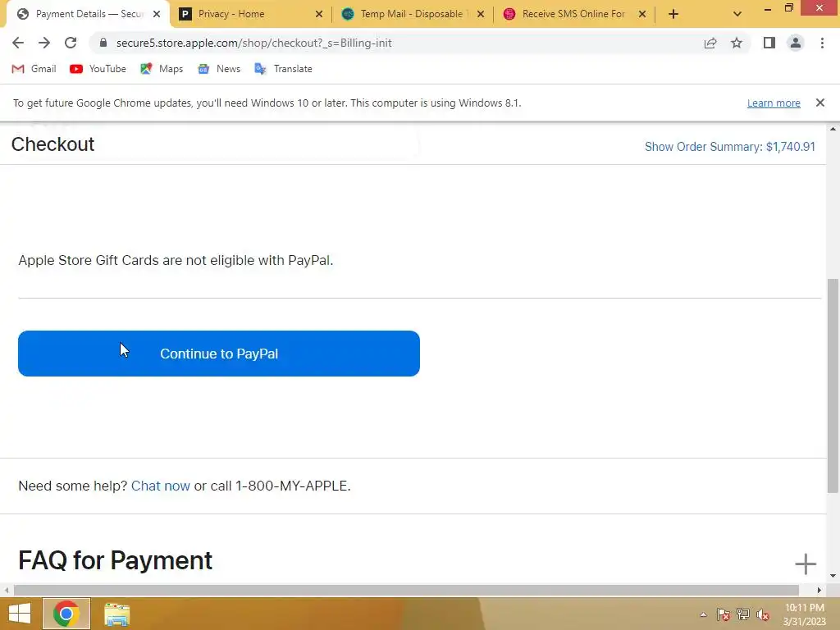The image size is (840, 630).
Task: Click Learn more in the update bar
Action: (774, 103)
